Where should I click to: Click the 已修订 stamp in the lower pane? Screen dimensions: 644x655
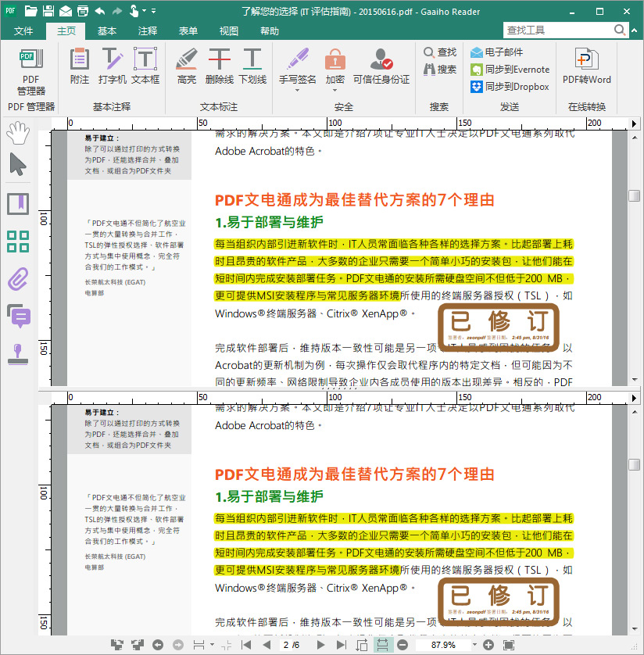coord(499,602)
